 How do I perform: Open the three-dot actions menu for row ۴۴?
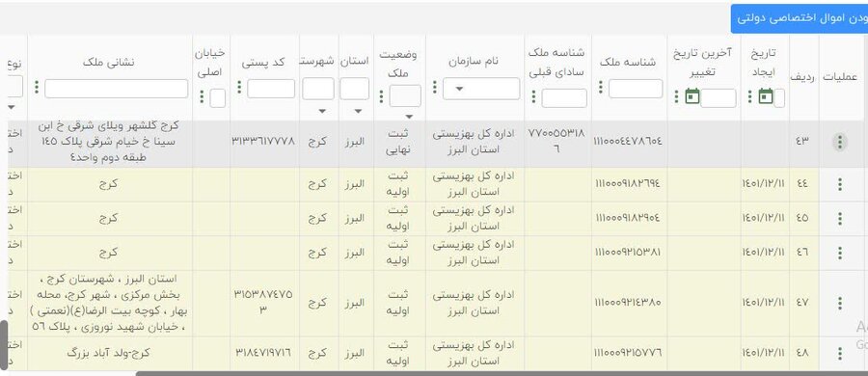click(840, 184)
